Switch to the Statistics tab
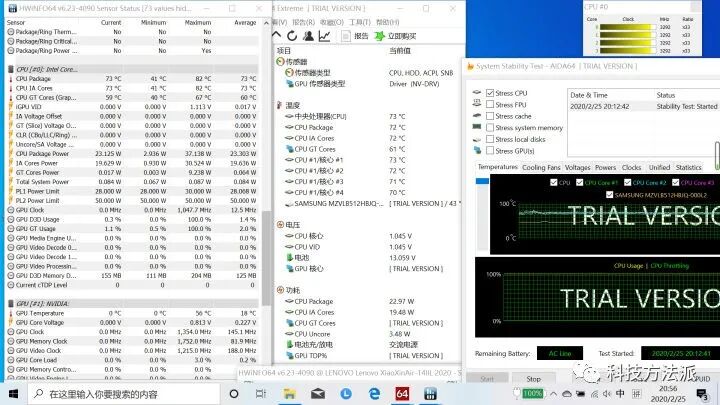 688,168
